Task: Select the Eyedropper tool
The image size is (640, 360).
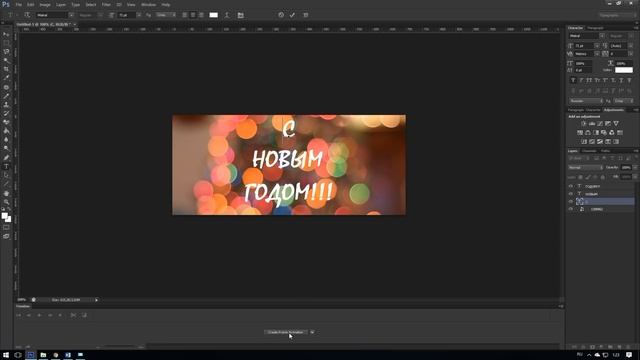Action: pos(6,78)
